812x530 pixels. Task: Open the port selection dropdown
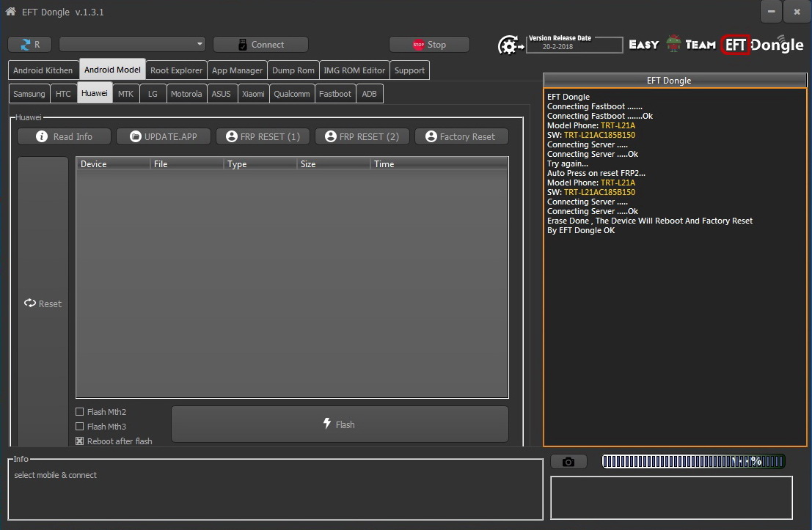tap(133, 44)
